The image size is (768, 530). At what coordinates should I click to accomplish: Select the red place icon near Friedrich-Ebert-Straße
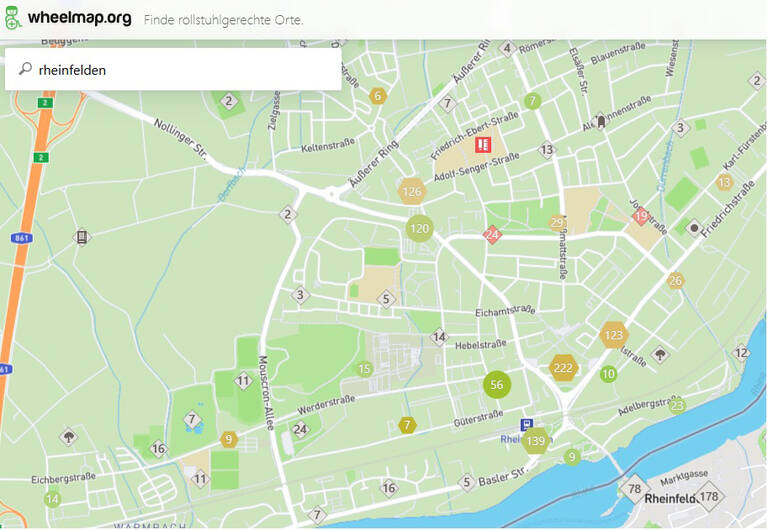coord(483,145)
